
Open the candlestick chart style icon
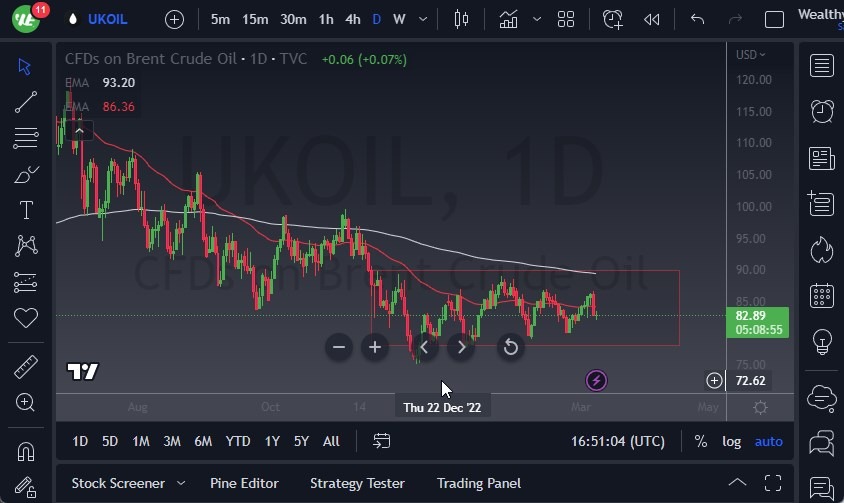point(461,19)
